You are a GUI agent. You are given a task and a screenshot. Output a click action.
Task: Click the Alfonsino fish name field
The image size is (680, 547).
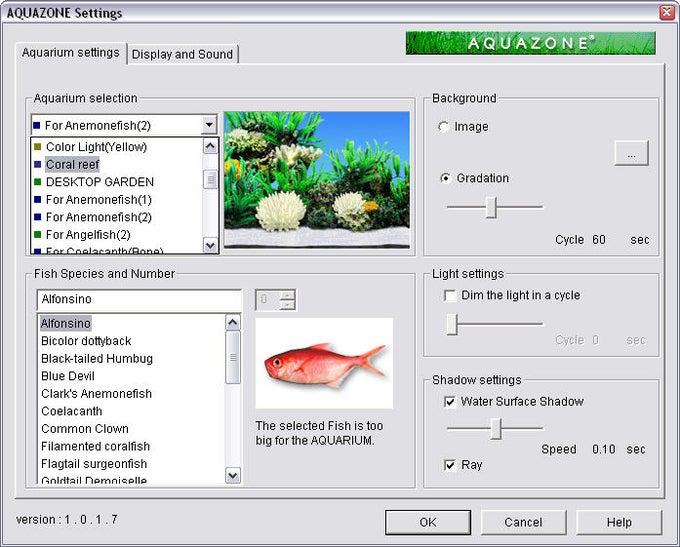[x=139, y=299]
